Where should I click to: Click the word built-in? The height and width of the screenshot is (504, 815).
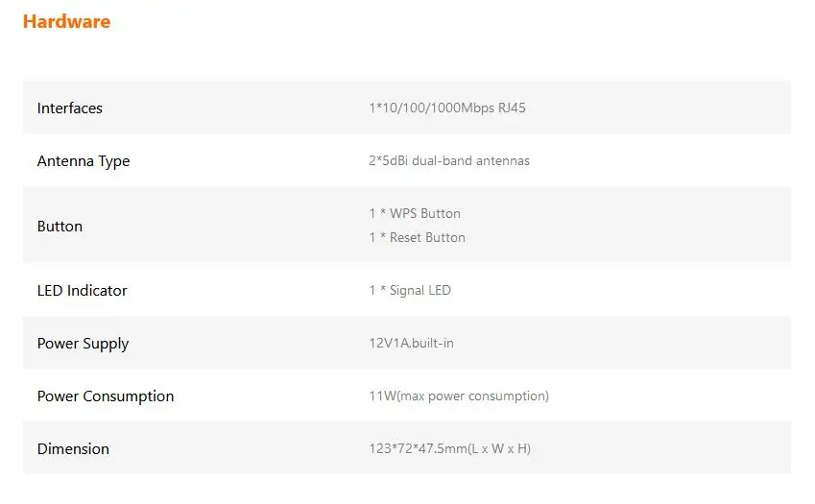pyautogui.click(x=433, y=344)
